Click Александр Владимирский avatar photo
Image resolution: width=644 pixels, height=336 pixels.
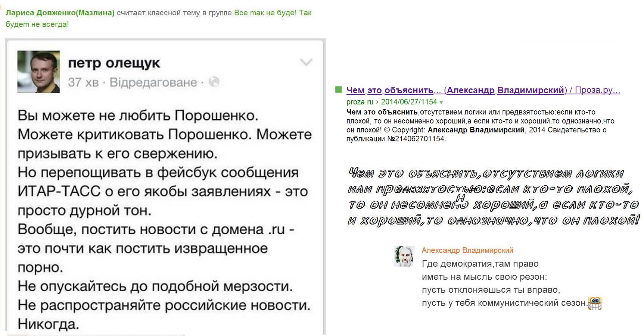405,256
